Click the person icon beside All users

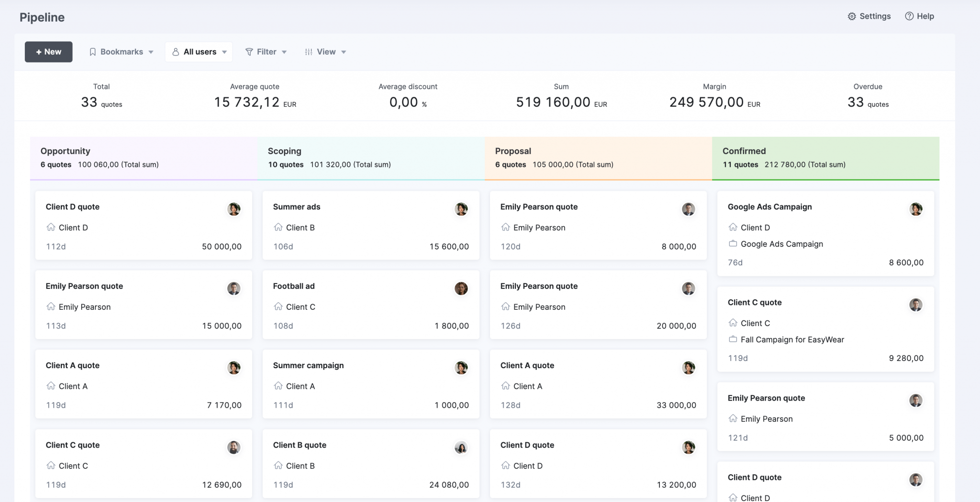177,52
